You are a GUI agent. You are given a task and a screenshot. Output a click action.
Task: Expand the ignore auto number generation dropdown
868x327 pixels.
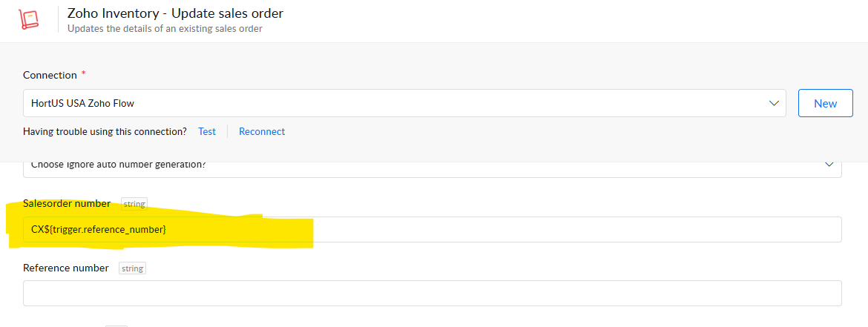433,168
